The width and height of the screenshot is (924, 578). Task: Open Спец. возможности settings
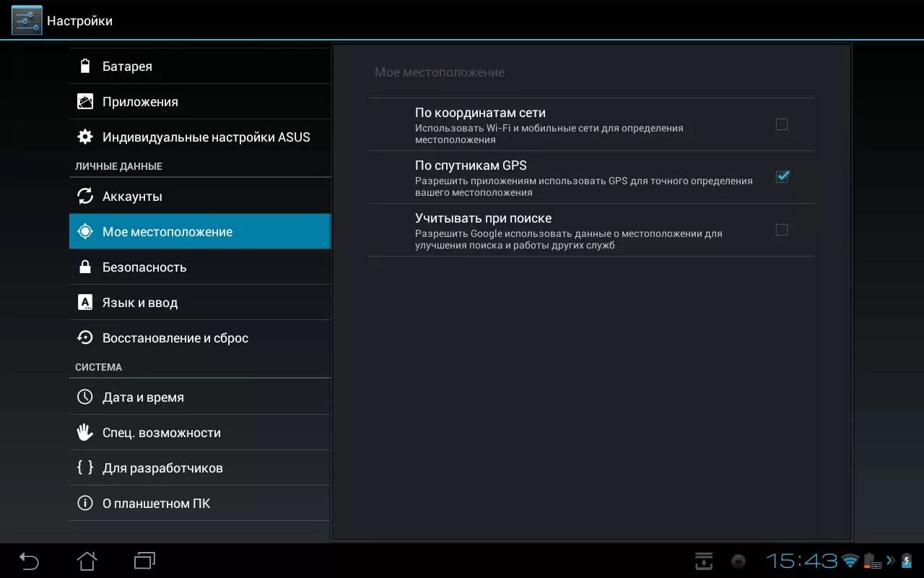tap(200, 433)
